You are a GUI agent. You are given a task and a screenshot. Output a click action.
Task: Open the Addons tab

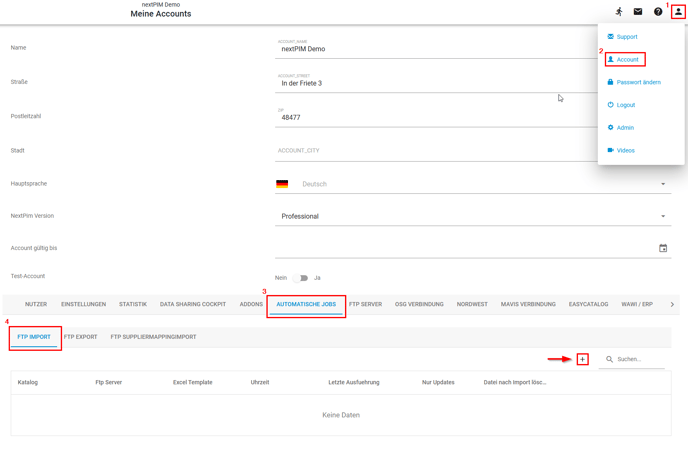251,304
